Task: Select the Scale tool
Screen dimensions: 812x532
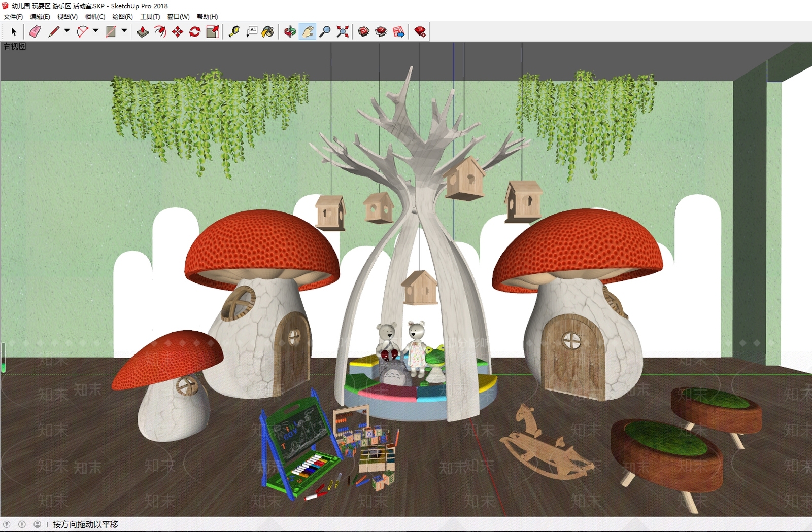Action: [x=213, y=32]
